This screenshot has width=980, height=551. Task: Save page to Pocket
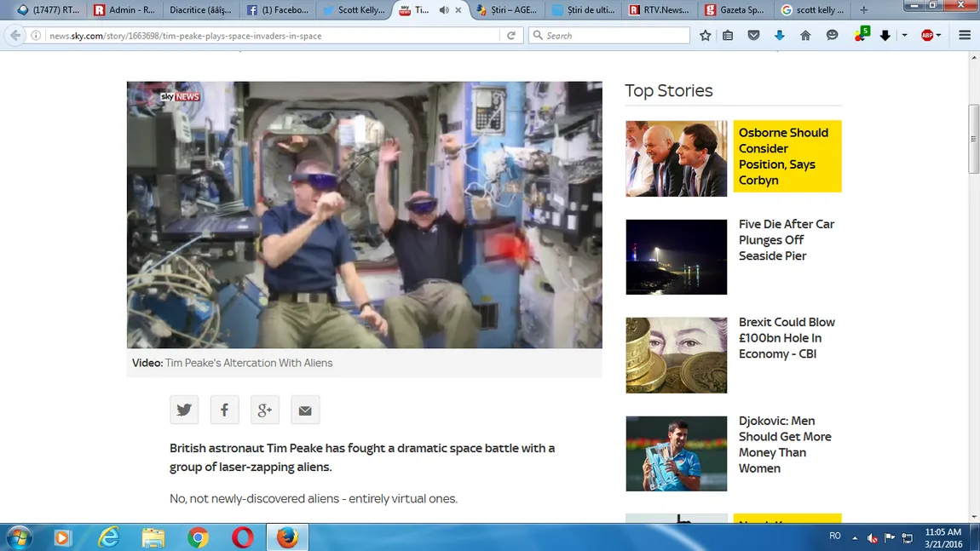pyautogui.click(x=754, y=36)
